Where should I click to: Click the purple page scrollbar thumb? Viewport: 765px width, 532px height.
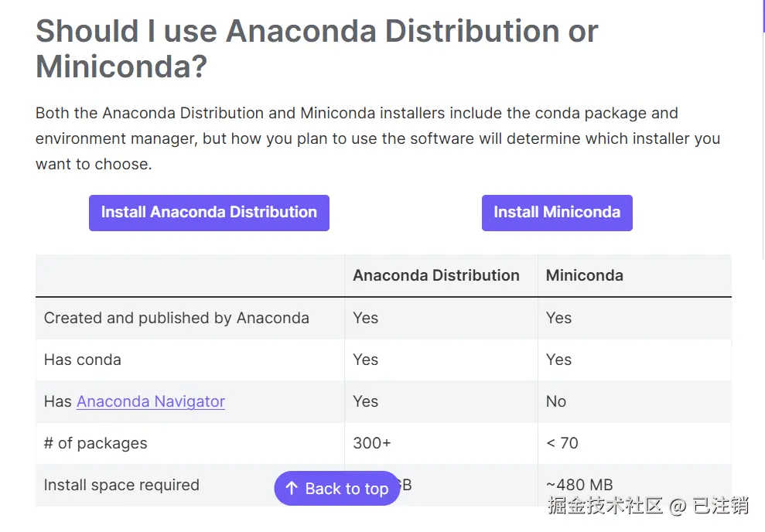[x=763, y=15]
